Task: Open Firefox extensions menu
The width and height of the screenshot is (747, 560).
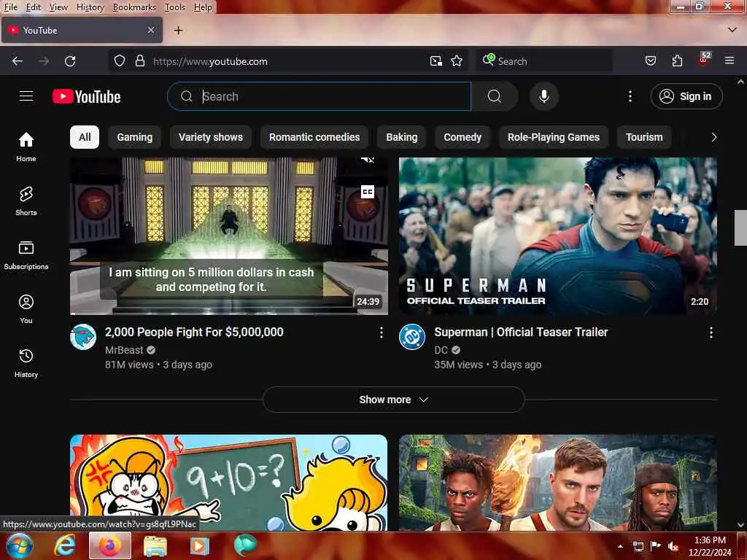Action: tap(677, 61)
